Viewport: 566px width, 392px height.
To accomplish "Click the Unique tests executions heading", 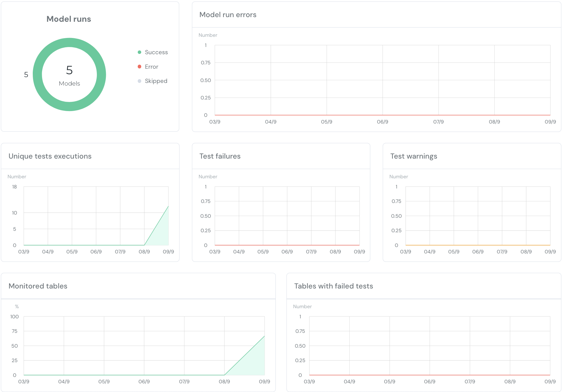I will click(x=50, y=156).
